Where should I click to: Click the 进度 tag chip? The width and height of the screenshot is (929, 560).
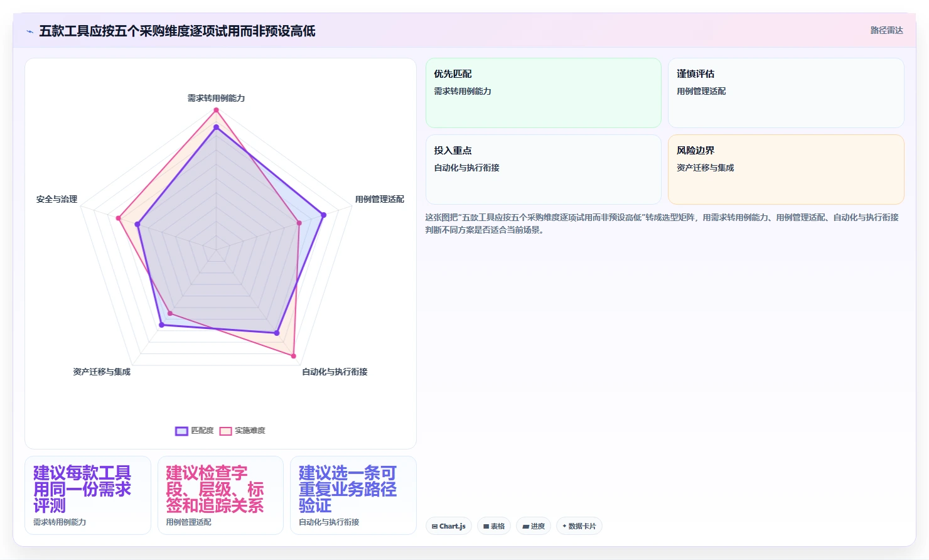point(534,526)
